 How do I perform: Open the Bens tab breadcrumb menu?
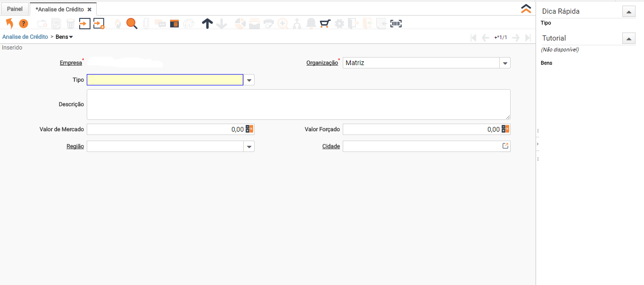coord(65,37)
